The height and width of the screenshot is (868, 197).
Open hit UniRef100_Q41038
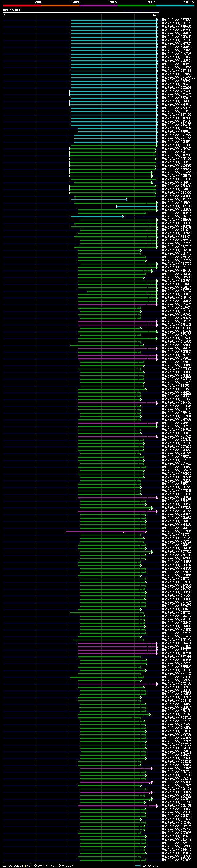[176, 30]
